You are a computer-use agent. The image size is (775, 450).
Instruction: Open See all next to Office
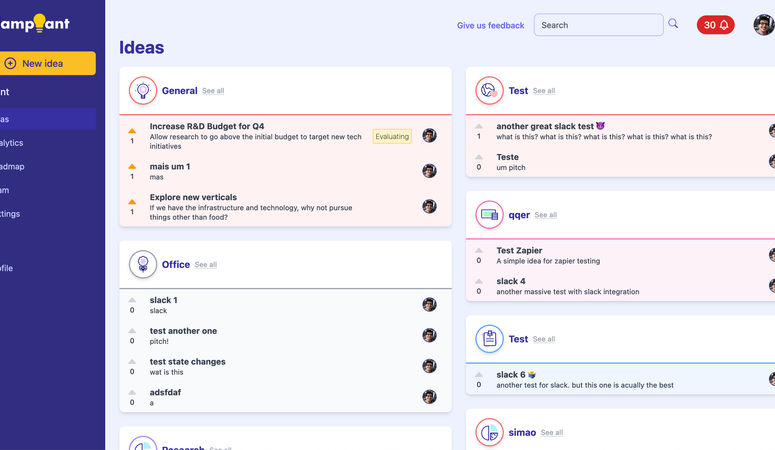(x=206, y=265)
